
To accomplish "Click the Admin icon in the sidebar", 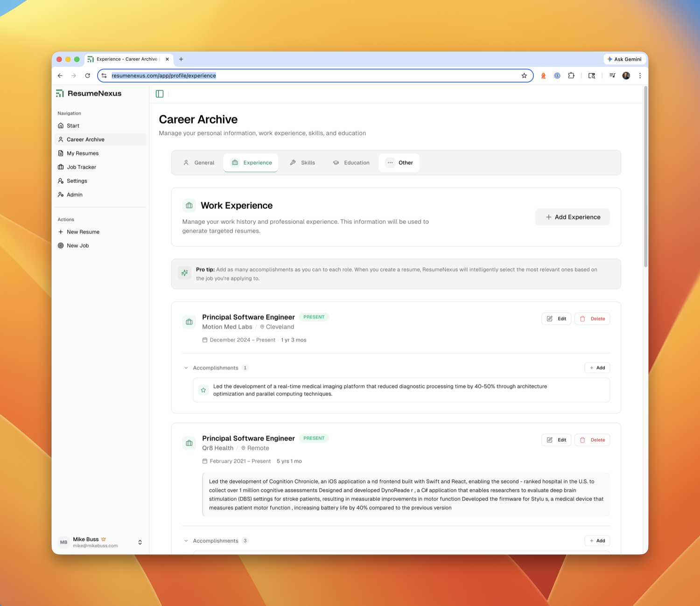I will tap(60, 195).
